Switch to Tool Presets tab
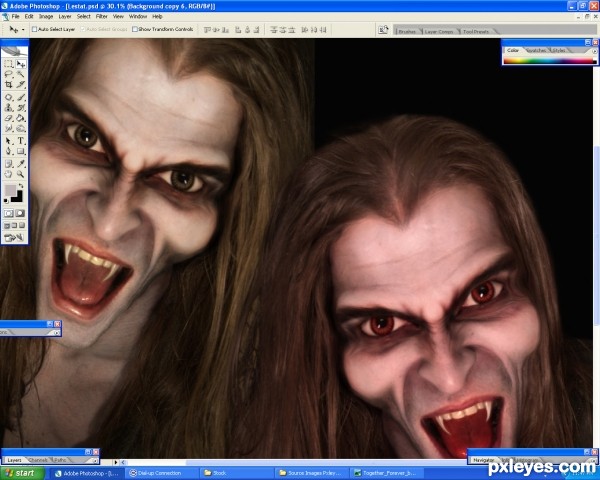This screenshot has width=600, height=480. [476, 31]
